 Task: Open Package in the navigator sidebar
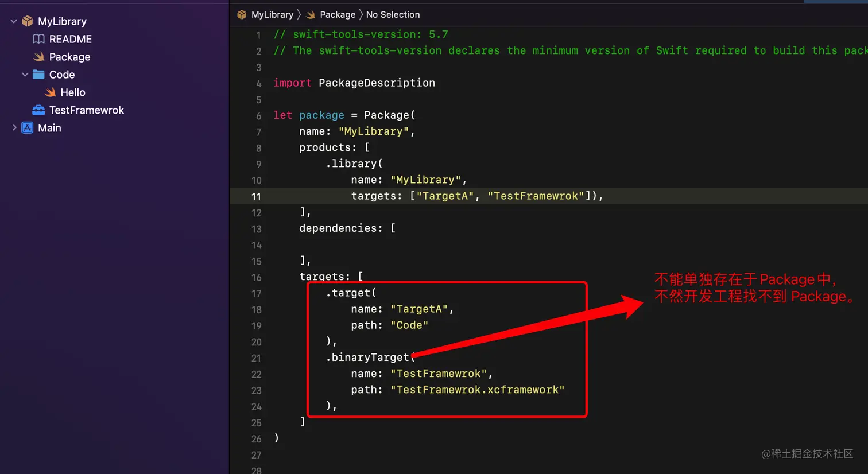(69, 57)
